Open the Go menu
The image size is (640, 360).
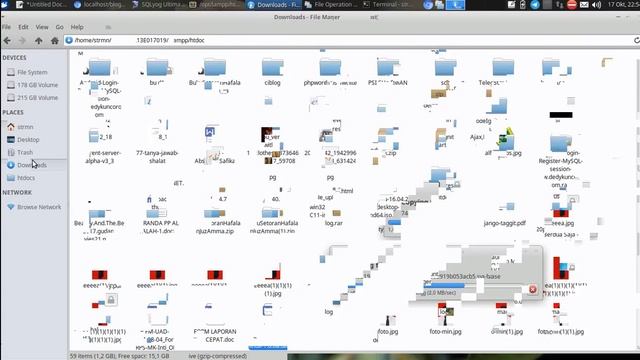click(60, 27)
